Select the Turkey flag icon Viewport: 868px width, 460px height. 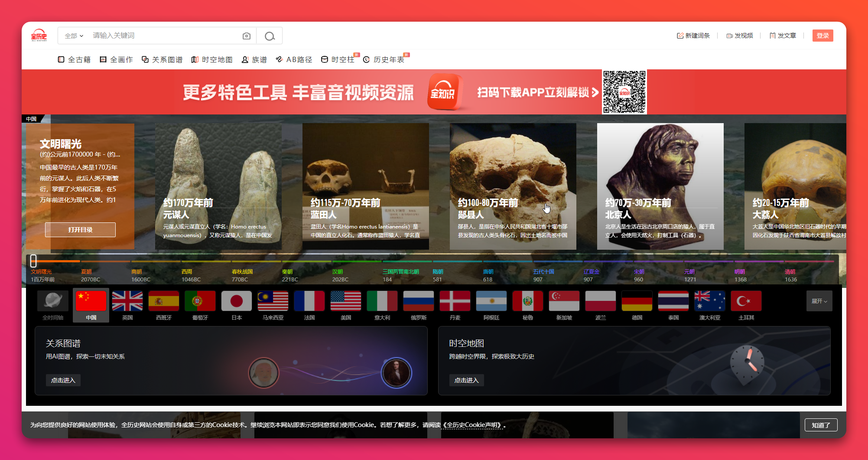pos(746,301)
